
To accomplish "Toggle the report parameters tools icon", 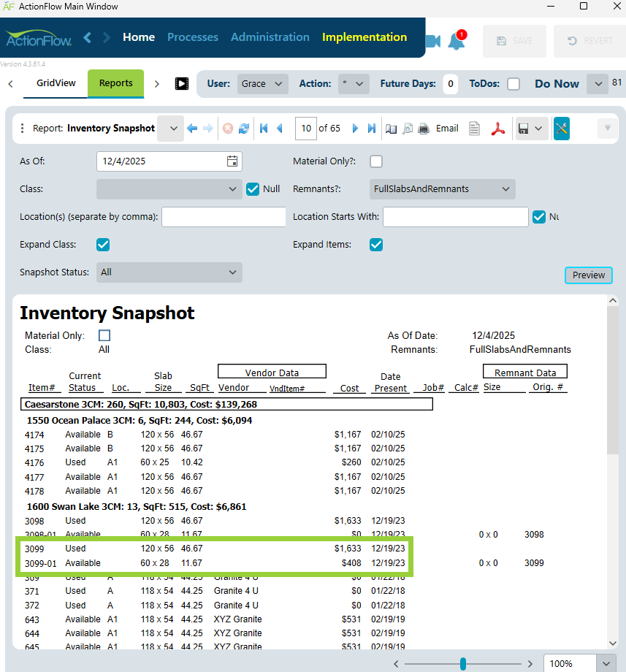I will click(x=561, y=128).
